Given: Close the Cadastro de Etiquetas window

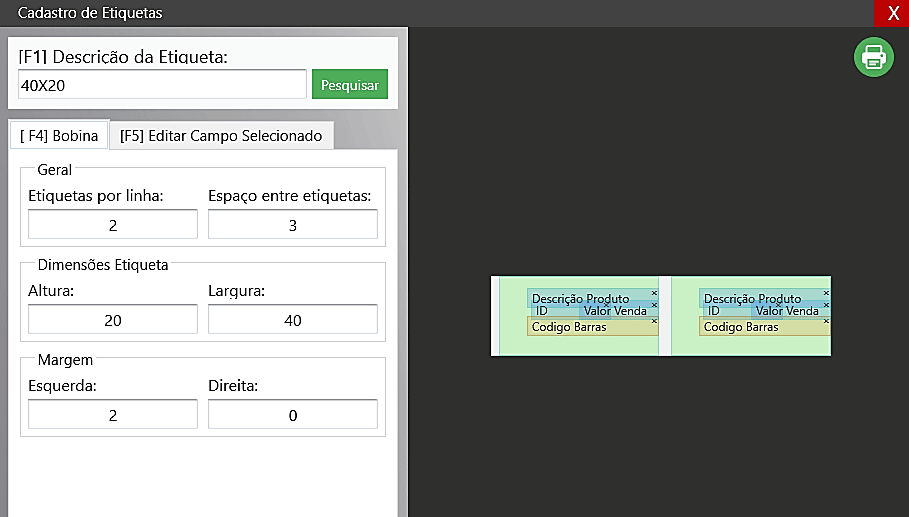Looking at the screenshot, I should 892,13.
